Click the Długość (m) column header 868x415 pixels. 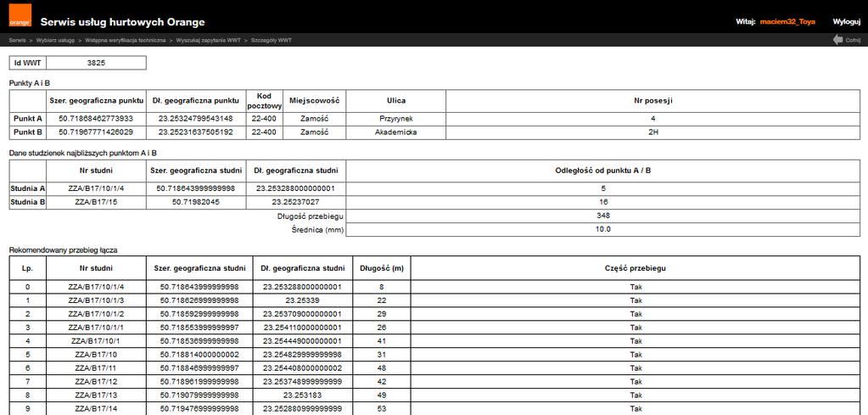coord(382,268)
